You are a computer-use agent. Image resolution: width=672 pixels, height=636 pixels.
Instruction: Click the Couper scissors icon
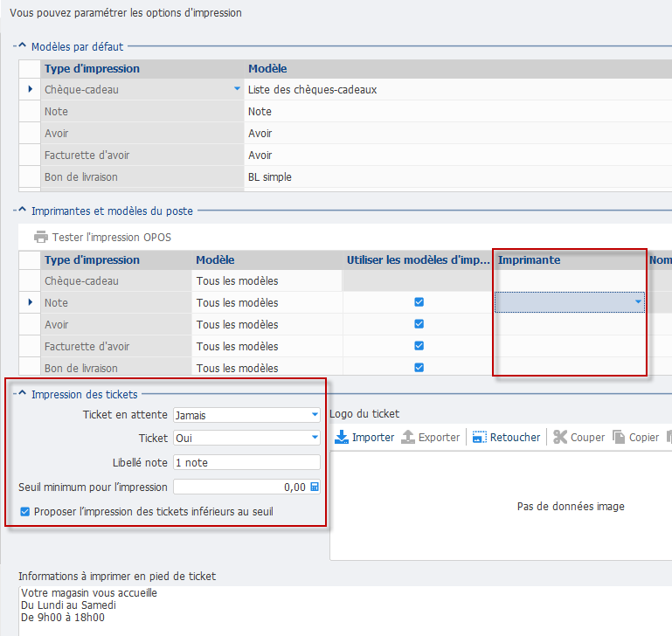tap(560, 437)
